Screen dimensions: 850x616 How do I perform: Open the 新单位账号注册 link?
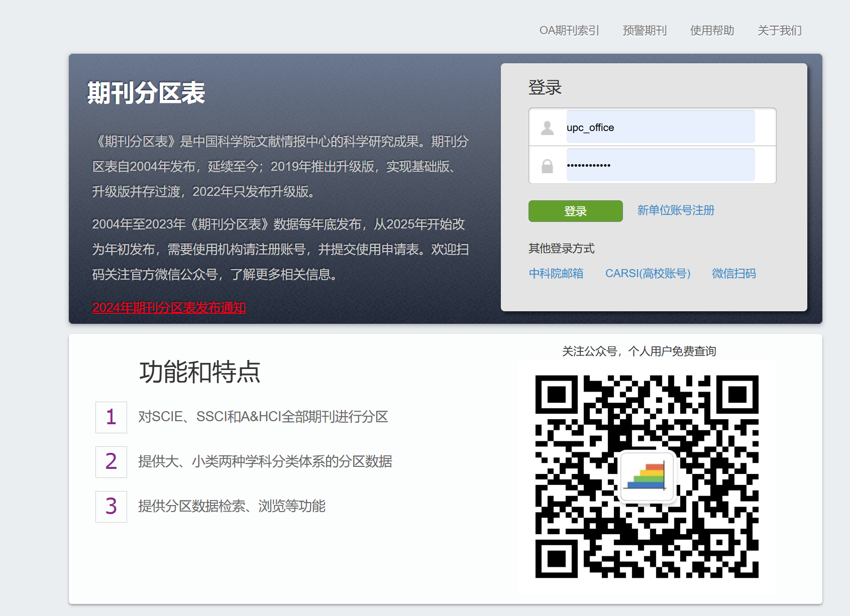tap(676, 210)
